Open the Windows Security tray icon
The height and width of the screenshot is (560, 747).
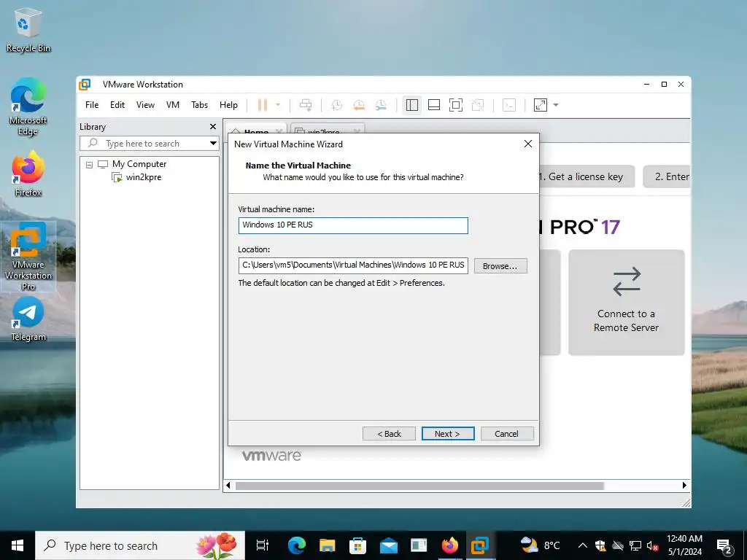coord(600,545)
